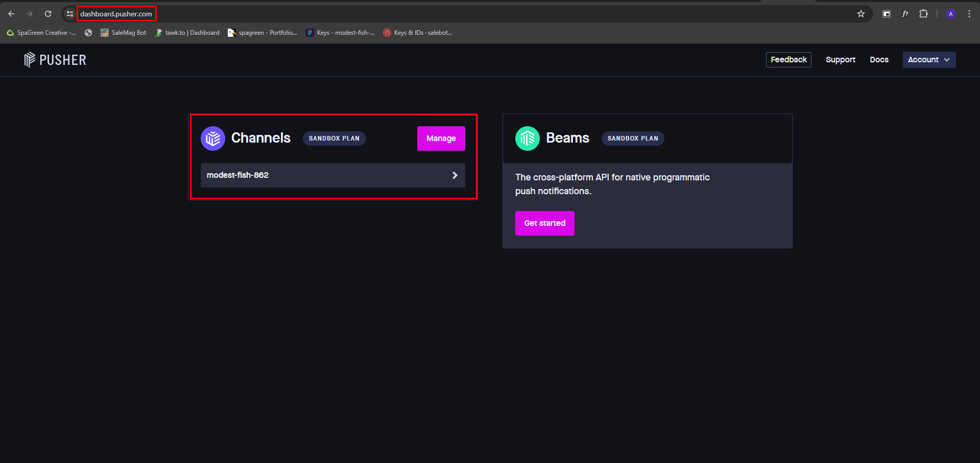Viewport: 980px width, 463px height.
Task: Click the Feedback button
Action: 788,60
